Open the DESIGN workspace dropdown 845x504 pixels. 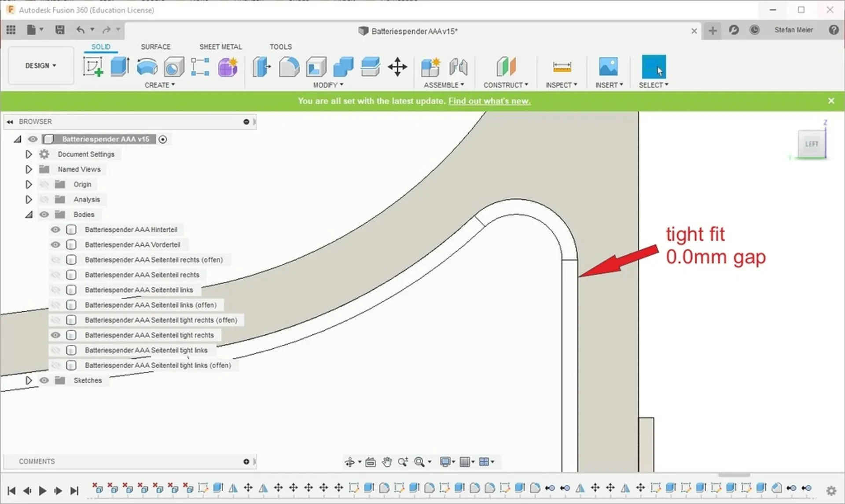pos(41,66)
